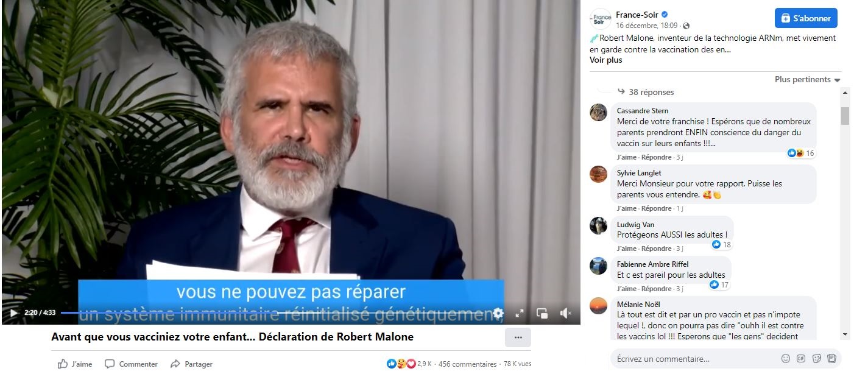Play the video
The width and height of the screenshot is (868, 374).
tap(13, 313)
